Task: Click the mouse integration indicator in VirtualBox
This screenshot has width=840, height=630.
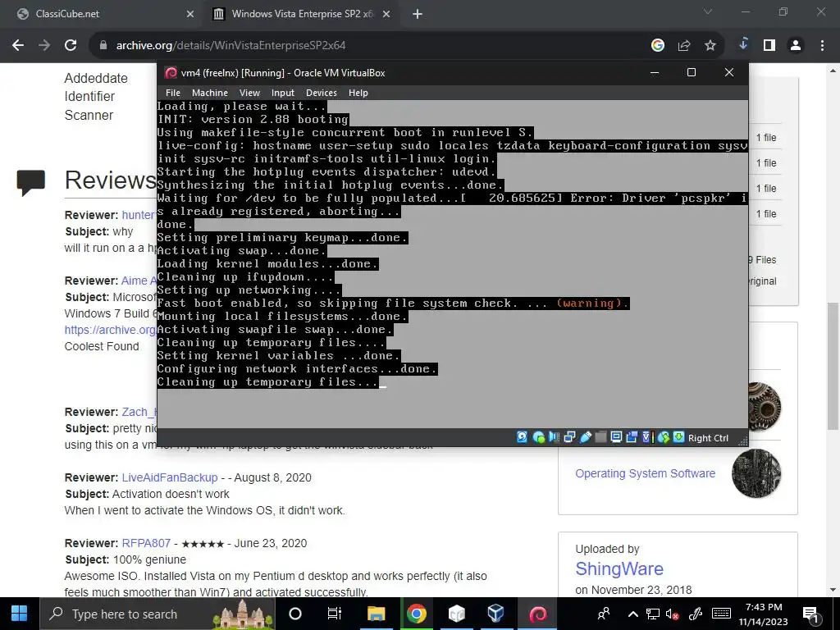Action: tap(663, 437)
